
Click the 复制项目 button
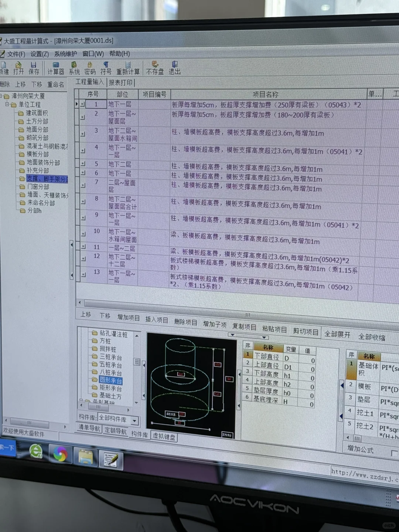pyautogui.click(x=244, y=327)
